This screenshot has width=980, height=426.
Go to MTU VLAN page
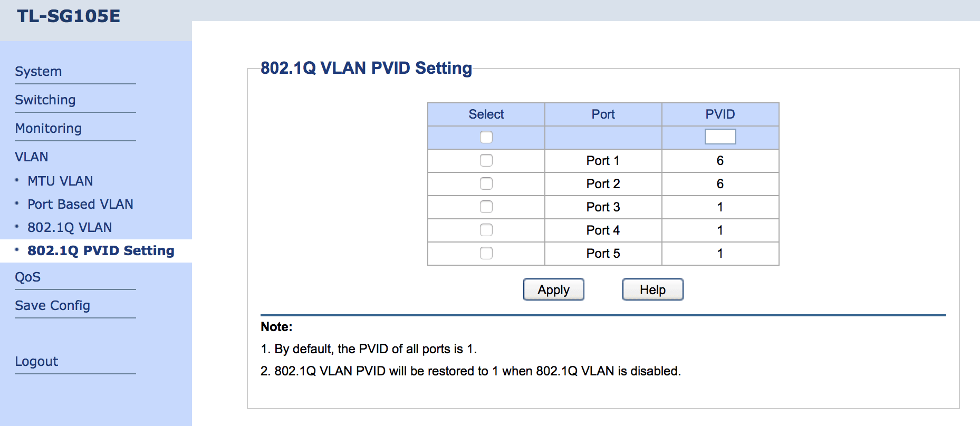(x=60, y=181)
